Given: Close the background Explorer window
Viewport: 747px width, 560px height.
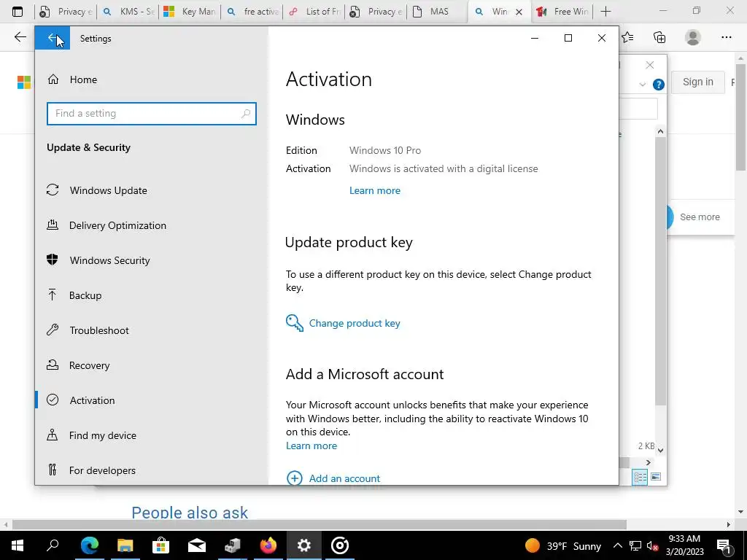Looking at the screenshot, I should click(650, 65).
